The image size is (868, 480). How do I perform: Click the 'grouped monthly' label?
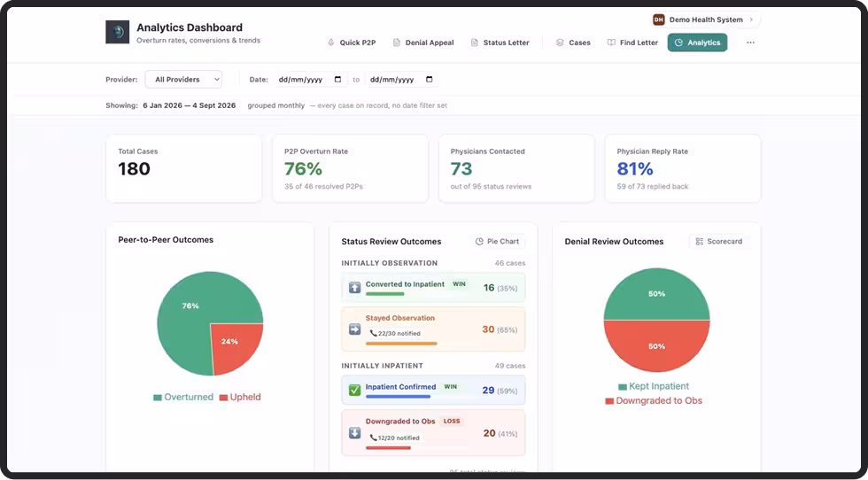pyautogui.click(x=275, y=105)
